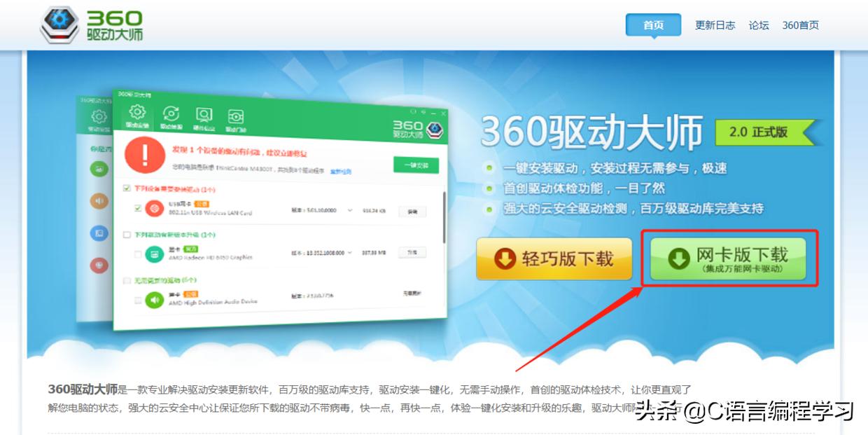Switch to the 更新日志 tab

coord(715,25)
